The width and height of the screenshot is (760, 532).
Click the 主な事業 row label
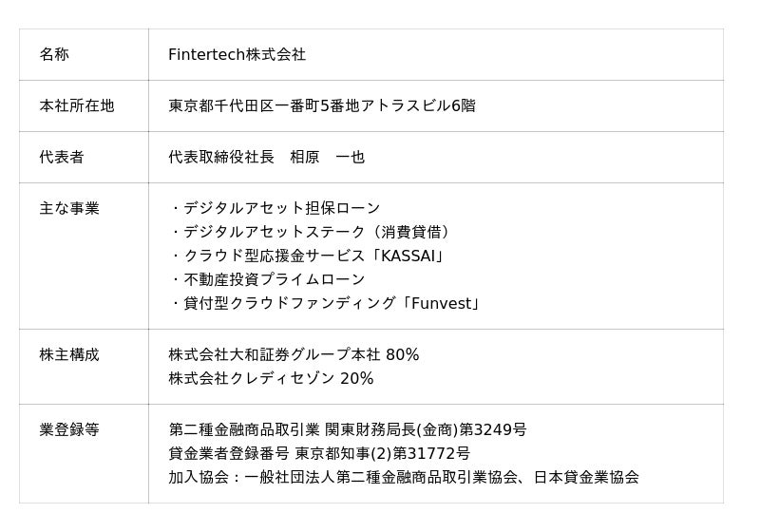point(69,209)
